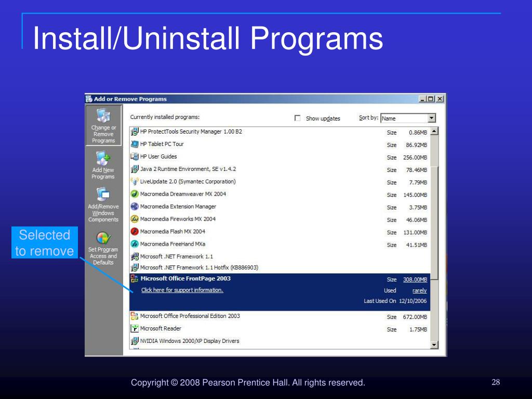The image size is (532, 399).
Task: Click Microsoft .NET Framework 1.1 icon
Action: point(135,257)
